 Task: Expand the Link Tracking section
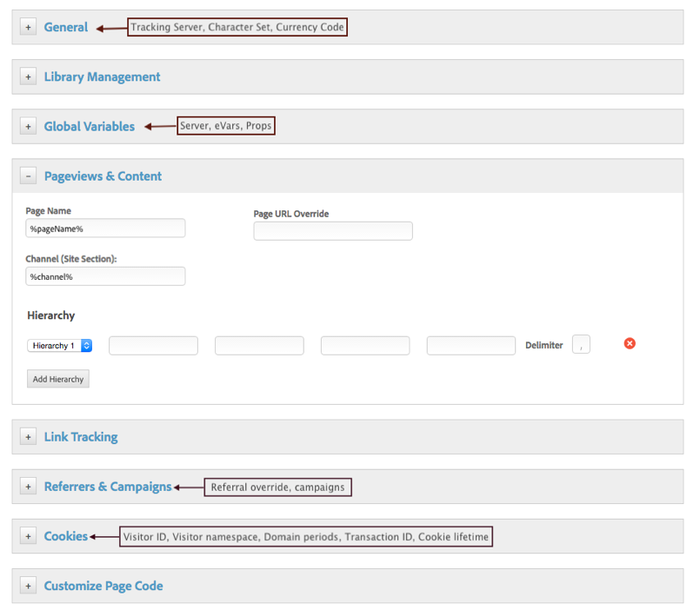coord(28,436)
